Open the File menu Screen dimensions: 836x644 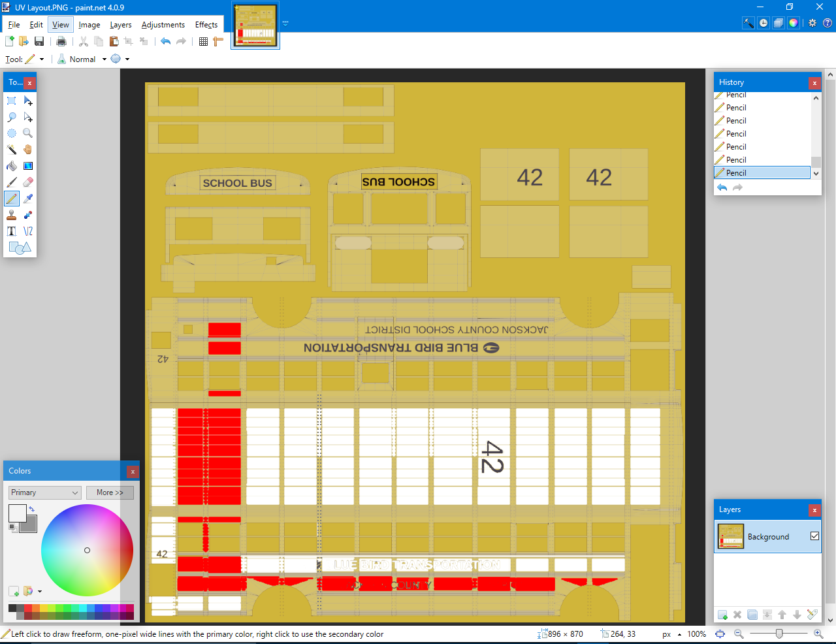tap(14, 25)
